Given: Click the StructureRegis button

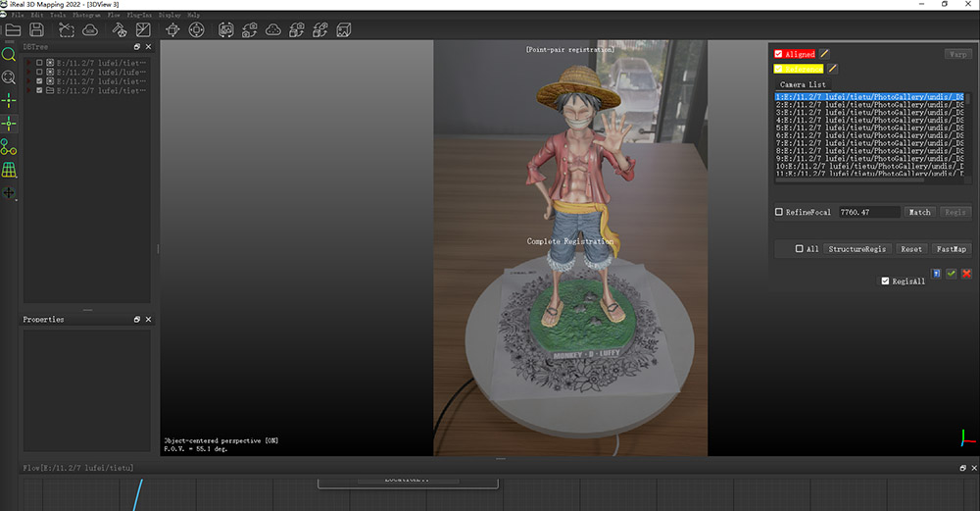Looking at the screenshot, I should [857, 249].
